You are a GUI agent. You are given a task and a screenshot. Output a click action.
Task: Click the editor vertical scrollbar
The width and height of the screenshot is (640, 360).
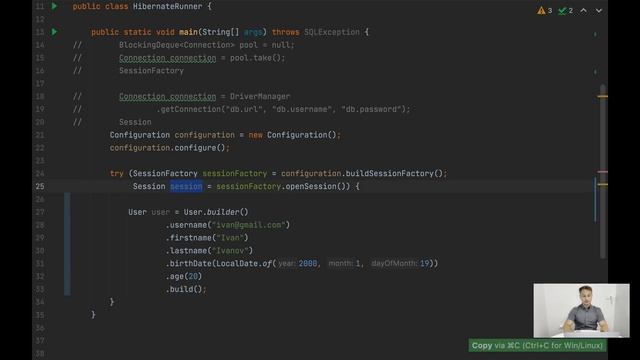point(603,171)
